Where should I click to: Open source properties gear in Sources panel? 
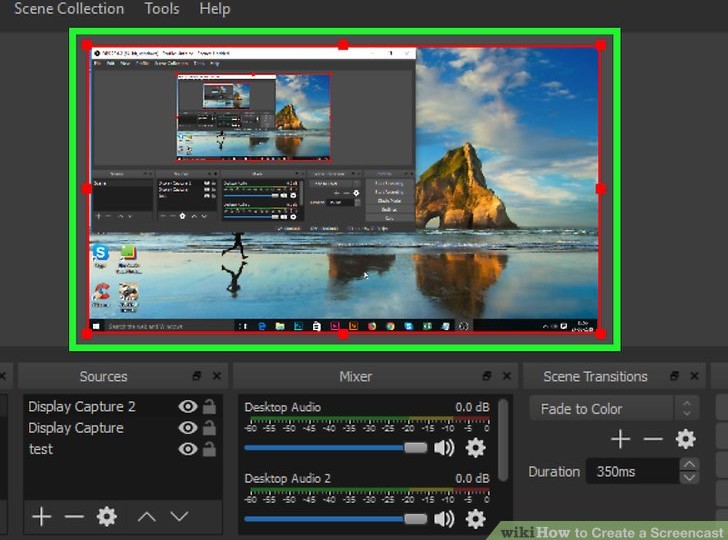pyautogui.click(x=106, y=517)
